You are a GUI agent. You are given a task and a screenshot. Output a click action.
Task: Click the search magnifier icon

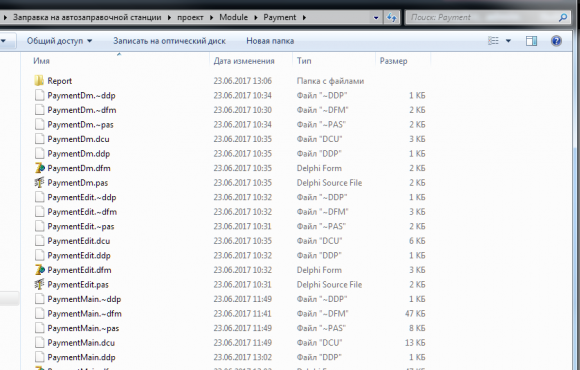tap(563, 17)
